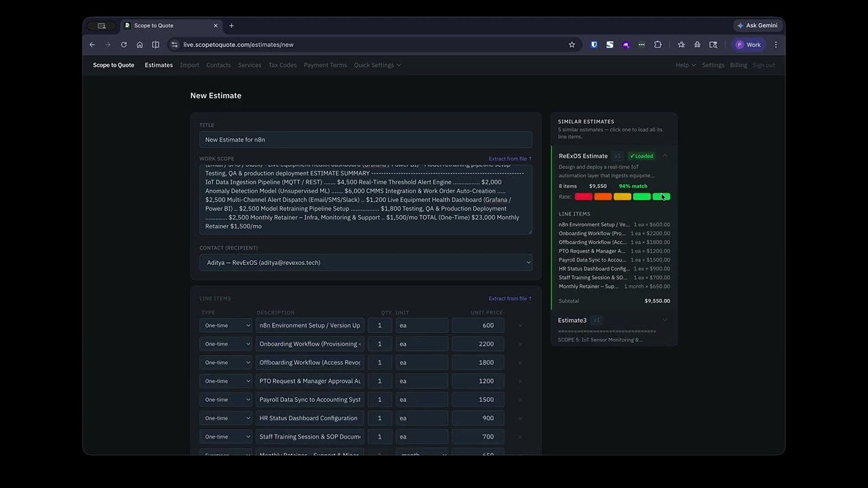
Task: Remove the Offboarding Workflow line item
Action: 520,363
